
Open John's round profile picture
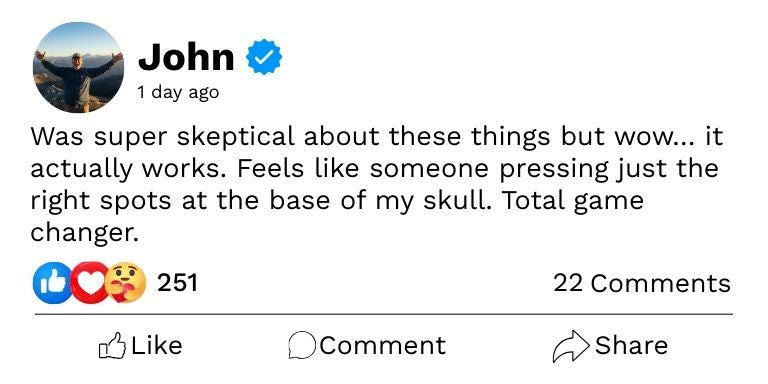(x=78, y=67)
